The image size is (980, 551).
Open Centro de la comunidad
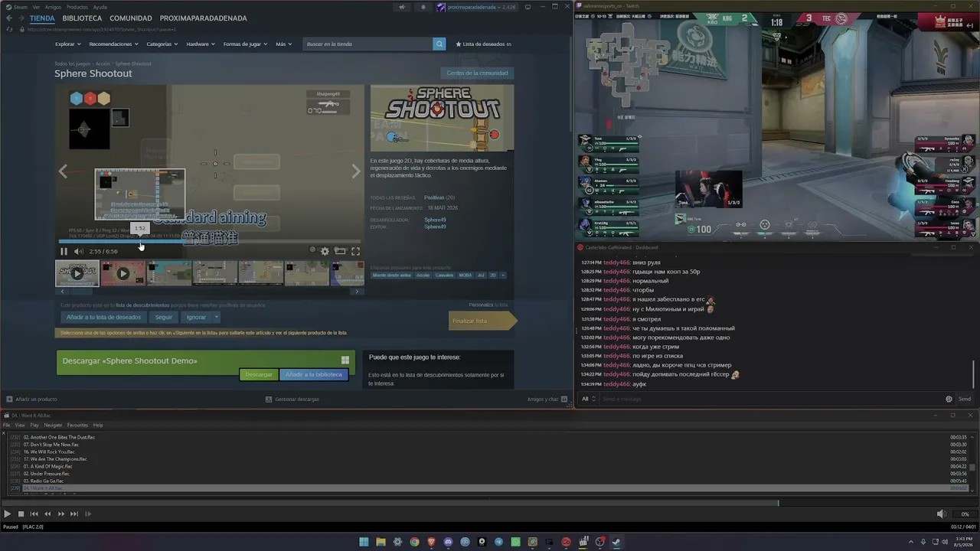tap(477, 73)
